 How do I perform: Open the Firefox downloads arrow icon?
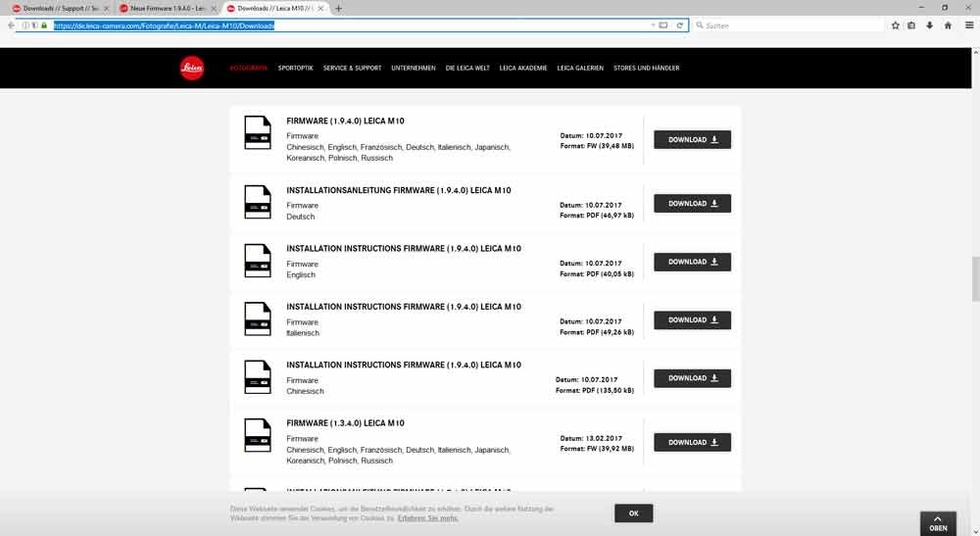tap(929, 25)
